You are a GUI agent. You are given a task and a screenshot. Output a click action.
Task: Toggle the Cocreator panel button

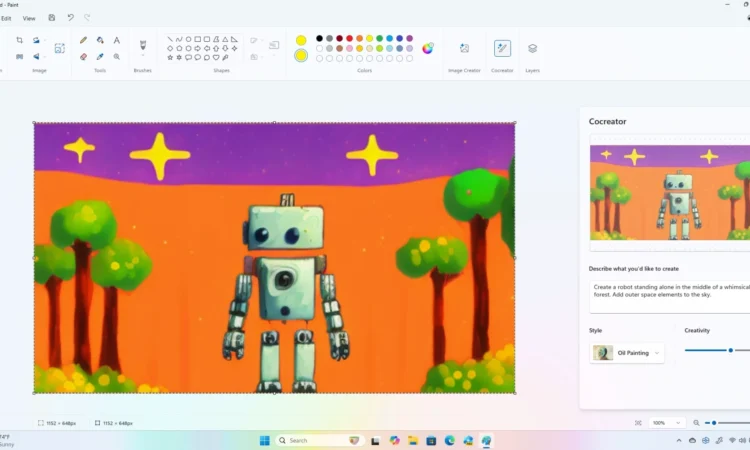pyautogui.click(x=502, y=48)
